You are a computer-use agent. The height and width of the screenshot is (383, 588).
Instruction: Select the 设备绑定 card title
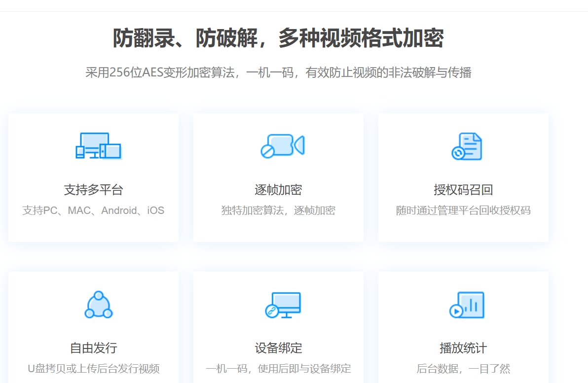tap(278, 348)
